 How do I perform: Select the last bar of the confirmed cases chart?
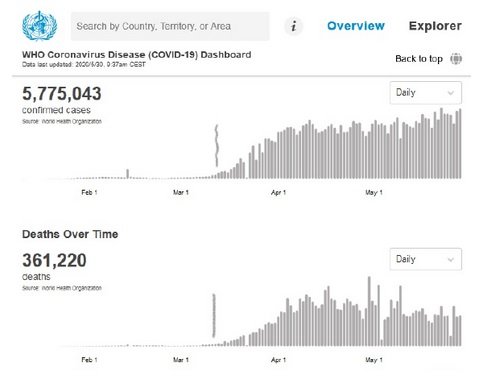[x=460, y=143]
